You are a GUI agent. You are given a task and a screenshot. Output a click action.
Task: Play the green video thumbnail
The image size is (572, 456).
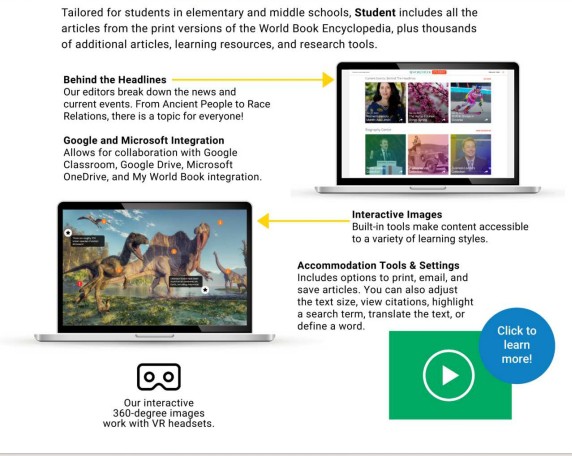coord(449,375)
